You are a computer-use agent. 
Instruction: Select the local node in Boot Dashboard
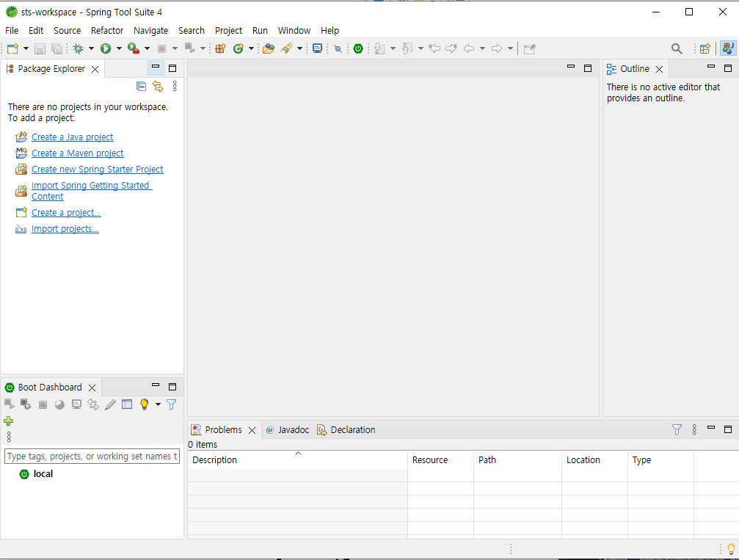(43, 473)
